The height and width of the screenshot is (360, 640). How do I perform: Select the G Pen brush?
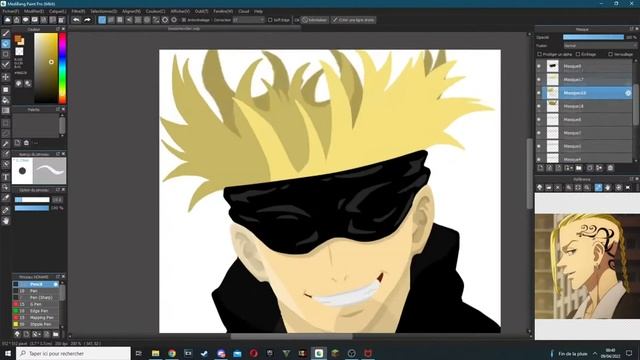(x=36, y=304)
